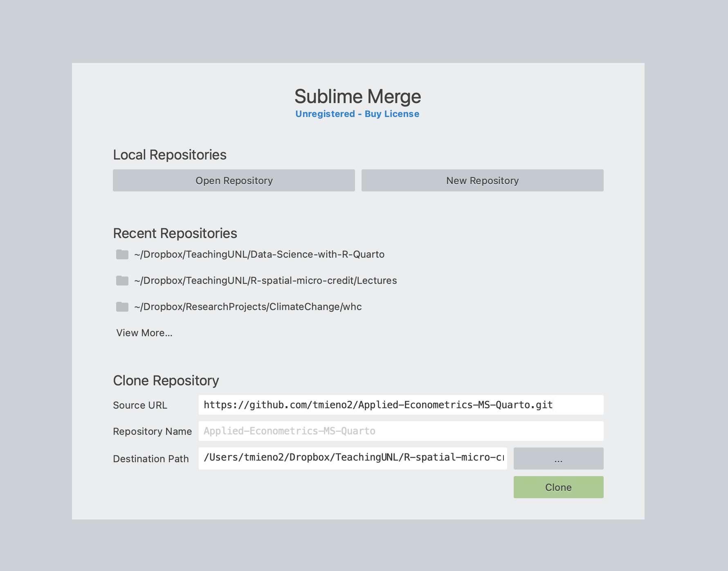728x571 pixels.
Task: Browse for destination with the ellipsis button
Action: (x=558, y=459)
